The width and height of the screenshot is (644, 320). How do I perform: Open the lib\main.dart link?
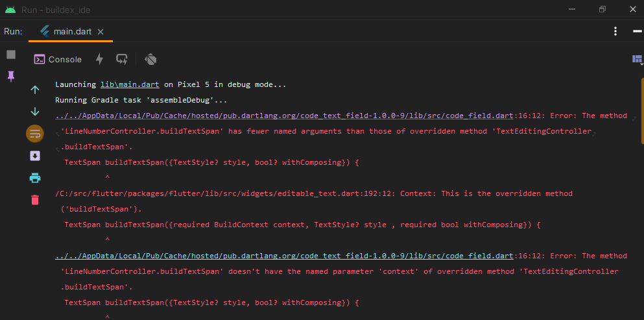pyautogui.click(x=130, y=85)
